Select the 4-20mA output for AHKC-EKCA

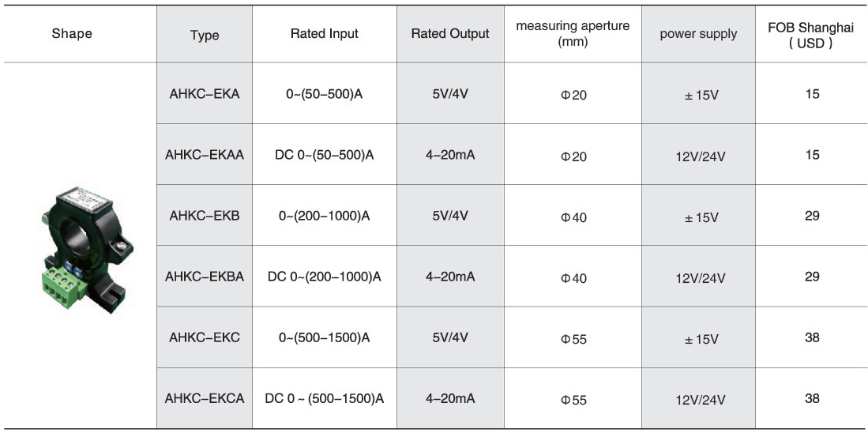point(450,398)
